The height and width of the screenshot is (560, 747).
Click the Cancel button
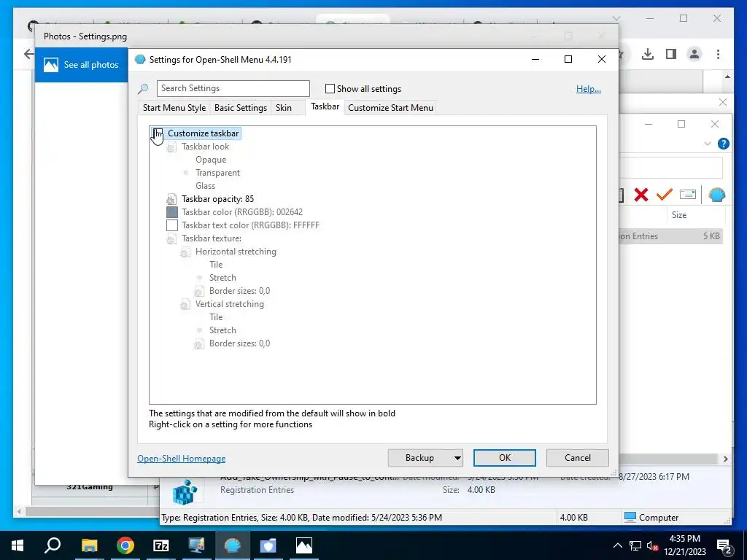[578, 458]
